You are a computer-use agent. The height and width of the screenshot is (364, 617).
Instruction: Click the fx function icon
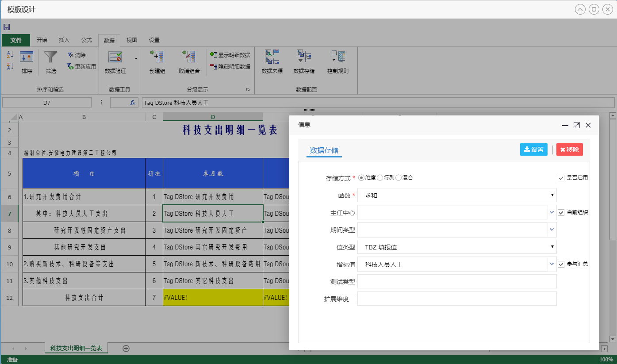pos(132,102)
